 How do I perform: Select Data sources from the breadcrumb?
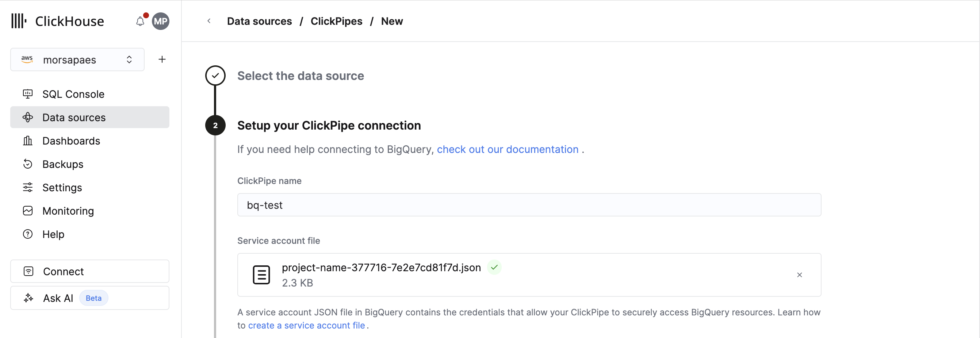tap(259, 21)
